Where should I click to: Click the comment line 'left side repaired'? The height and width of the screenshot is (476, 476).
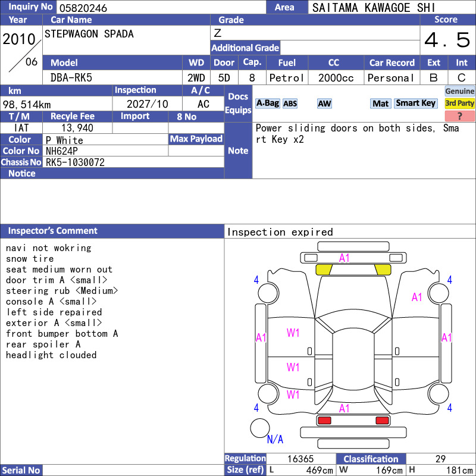point(54,312)
